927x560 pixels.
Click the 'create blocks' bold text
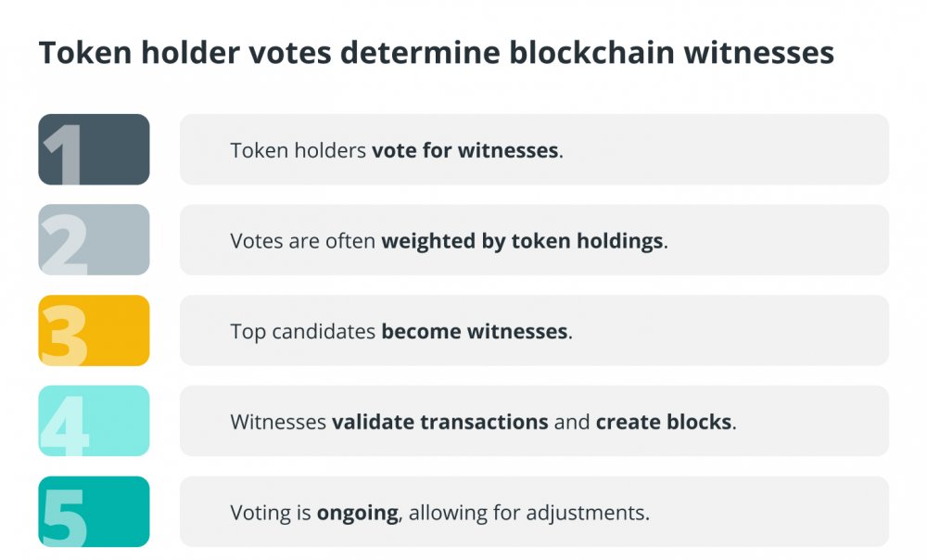pyautogui.click(x=664, y=422)
